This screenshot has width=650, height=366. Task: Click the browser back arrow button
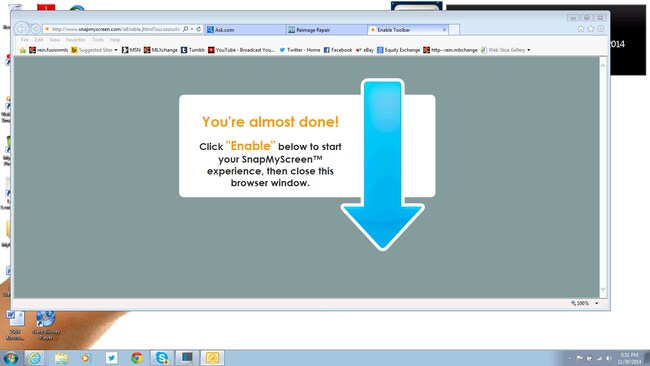[22, 29]
